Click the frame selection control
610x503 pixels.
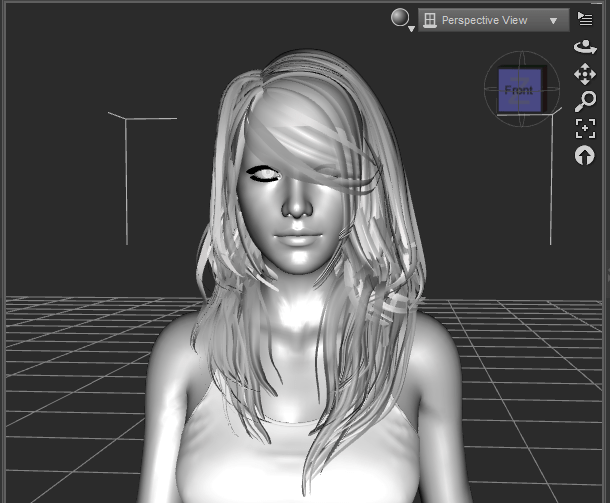pos(585,128)
